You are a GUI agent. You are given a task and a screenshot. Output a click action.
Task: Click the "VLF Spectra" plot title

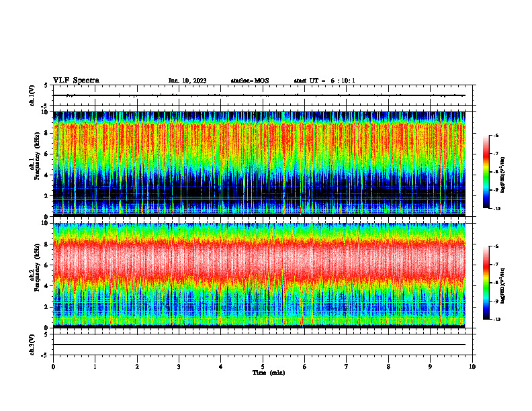point(76,81)
